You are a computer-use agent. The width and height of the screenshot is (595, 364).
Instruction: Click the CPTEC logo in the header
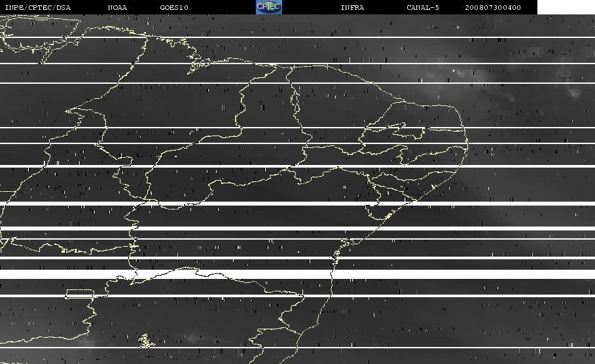coord(268,7)
